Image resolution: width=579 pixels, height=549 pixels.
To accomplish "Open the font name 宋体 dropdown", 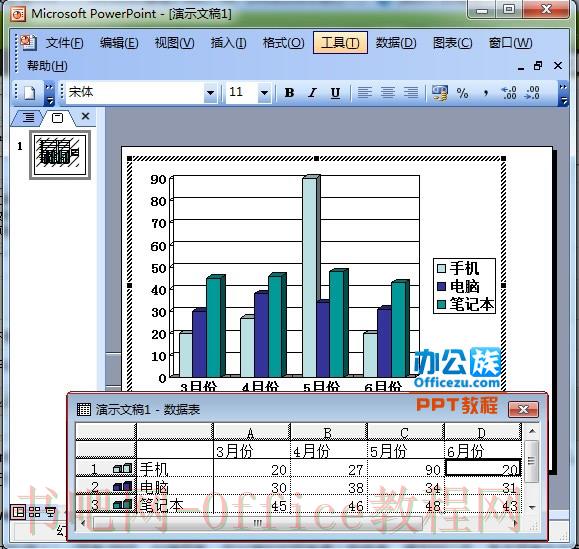I will point(210,93).
